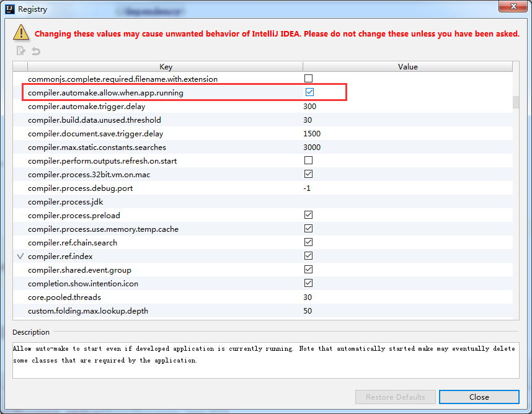The height and width of the screenshot is (414, 532).
Task: Close the Registry window with X
Action: pyautogui.click(x=513, y=6)
